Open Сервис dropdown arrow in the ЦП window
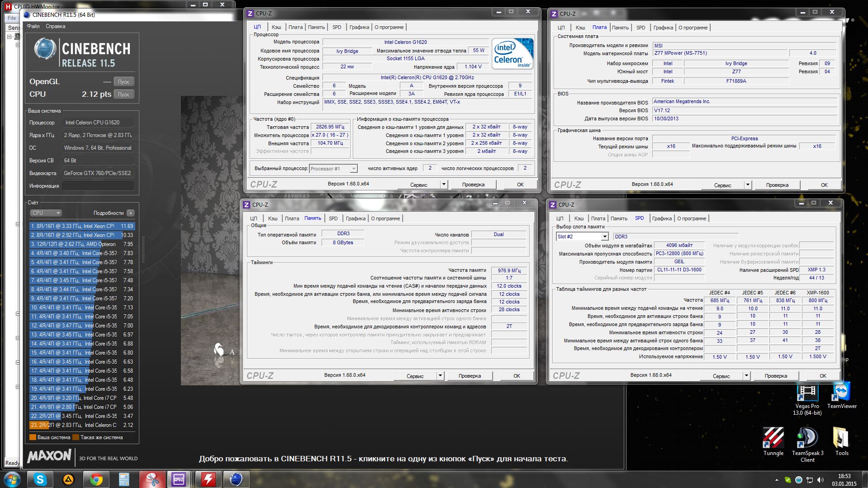Viewport: 868px width, 488px height. [444, 185]
